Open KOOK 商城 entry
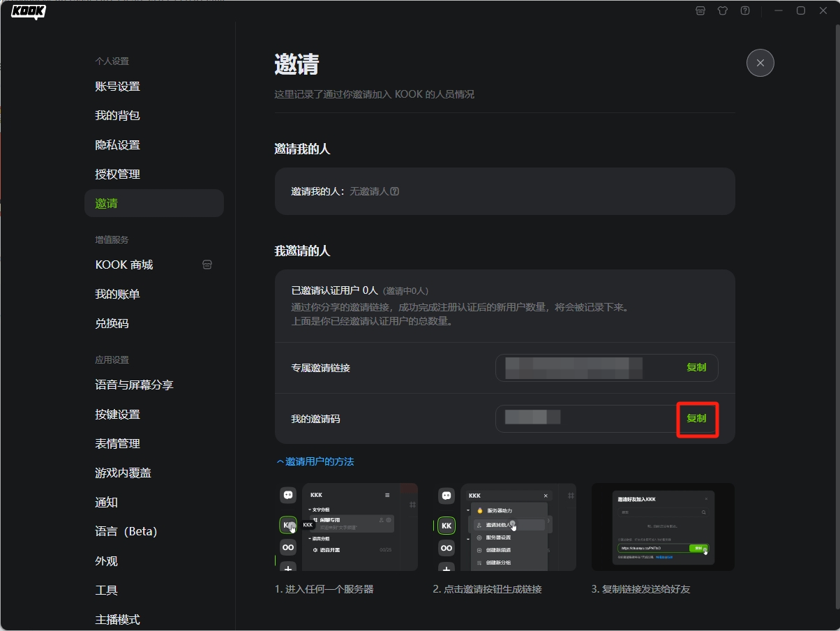 154,265
